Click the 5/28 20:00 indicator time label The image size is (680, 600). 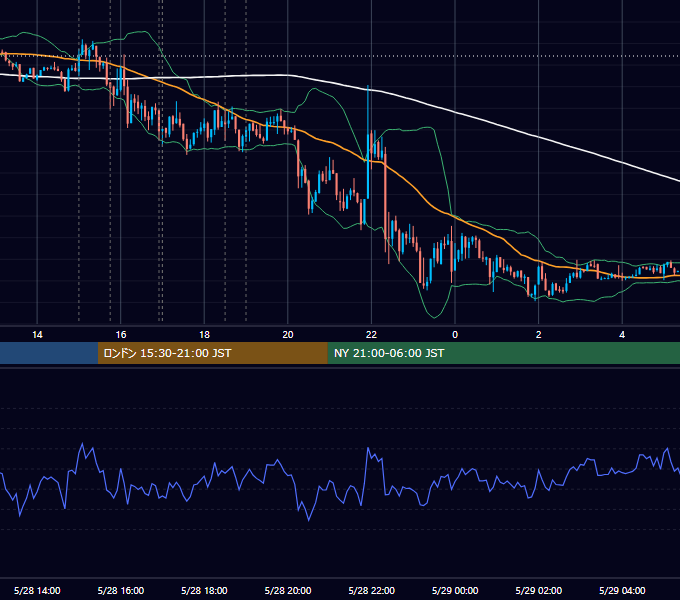288,590
